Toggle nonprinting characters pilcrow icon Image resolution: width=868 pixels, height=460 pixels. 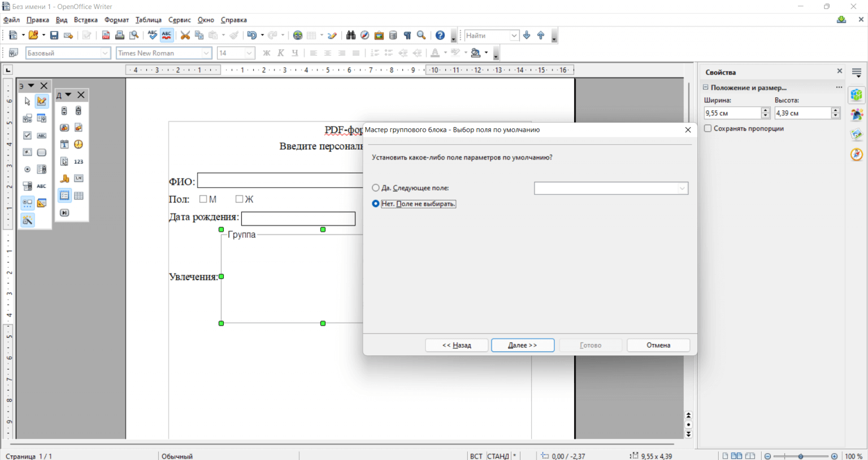click(x=407, y=35)
